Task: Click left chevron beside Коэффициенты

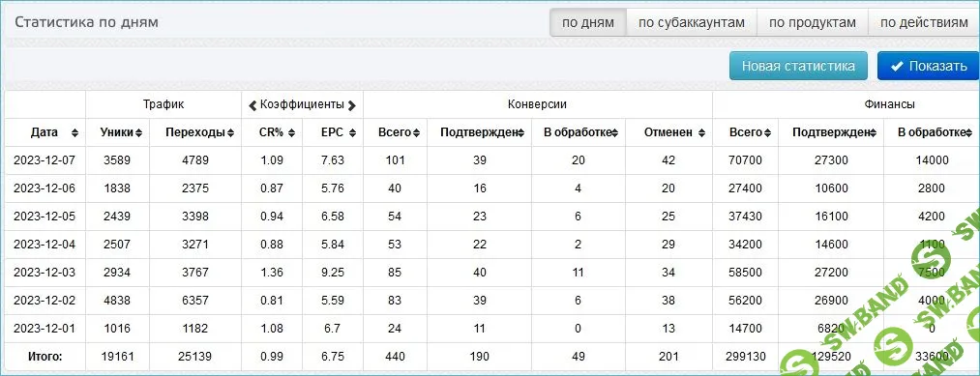Action: pos(252,105)
